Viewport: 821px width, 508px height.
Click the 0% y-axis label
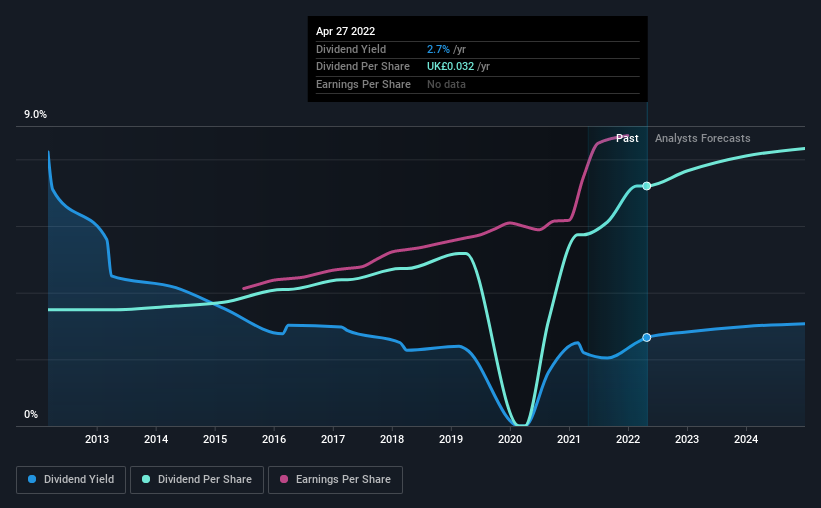pyautogui.click(x=31, y=415)
